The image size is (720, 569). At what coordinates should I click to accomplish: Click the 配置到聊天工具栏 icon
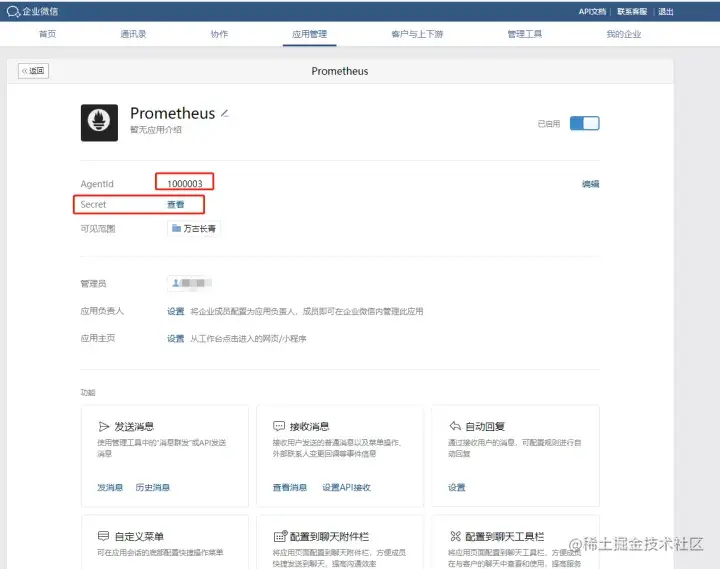click(455, 536)
